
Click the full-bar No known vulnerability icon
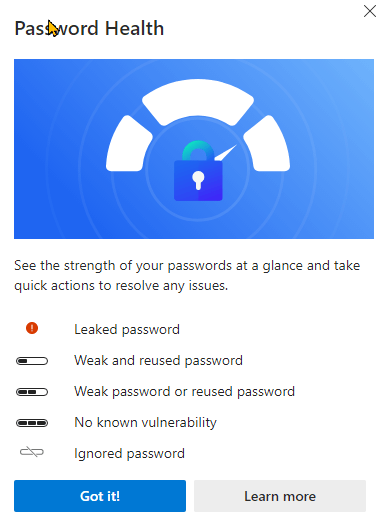point(32,423)
